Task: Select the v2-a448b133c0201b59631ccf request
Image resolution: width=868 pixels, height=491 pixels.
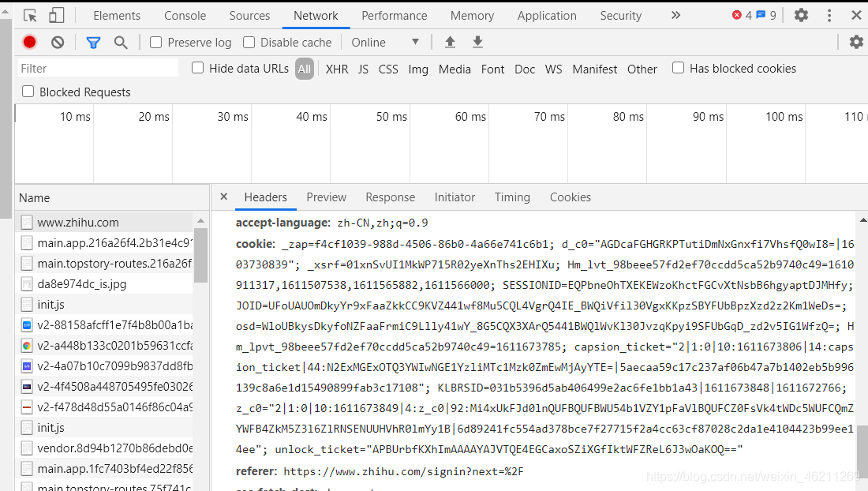Action: [x=105, y=346]
